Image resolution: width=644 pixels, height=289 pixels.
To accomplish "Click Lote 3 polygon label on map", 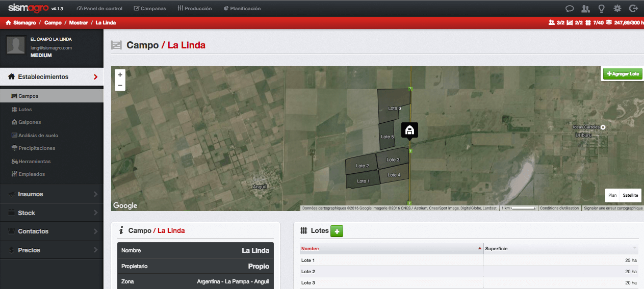I will click(x=393, y=160).
